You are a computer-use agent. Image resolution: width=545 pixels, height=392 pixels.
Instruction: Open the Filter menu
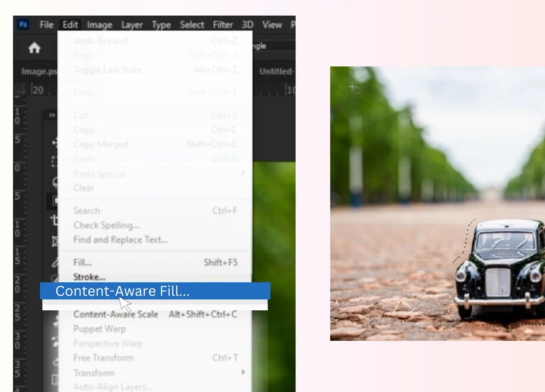223,25
